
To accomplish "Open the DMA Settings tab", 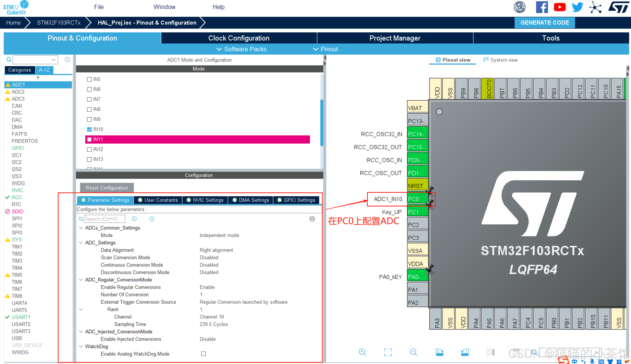I will (251, 200).
